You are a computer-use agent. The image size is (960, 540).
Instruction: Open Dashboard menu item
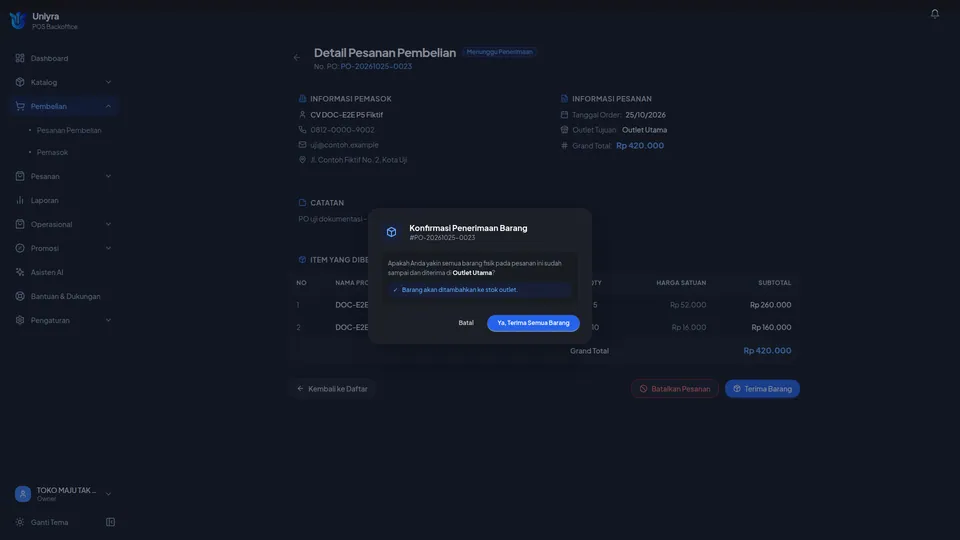coord(64,58)
